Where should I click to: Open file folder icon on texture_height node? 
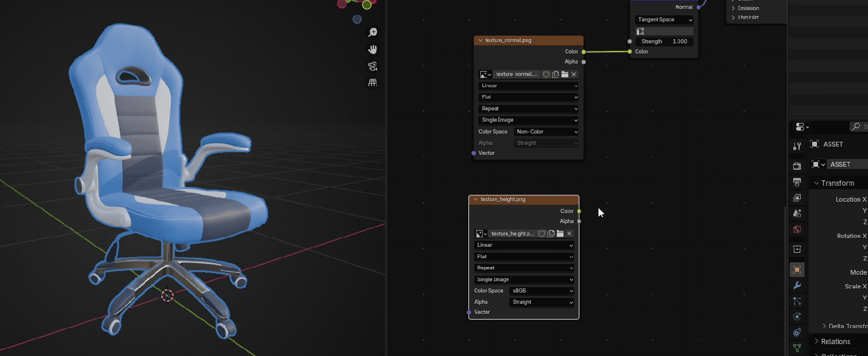tap(560, 234)
